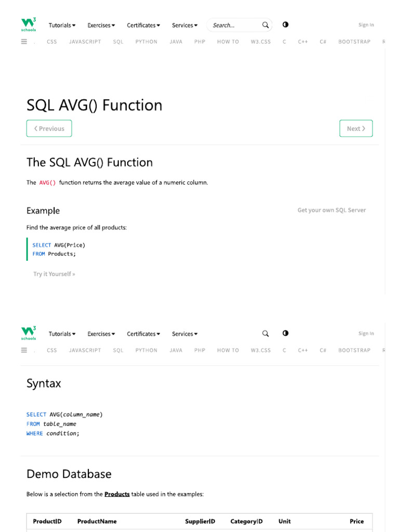
Task: Open the Try it Yourself link
Action: tap(54, 274)
